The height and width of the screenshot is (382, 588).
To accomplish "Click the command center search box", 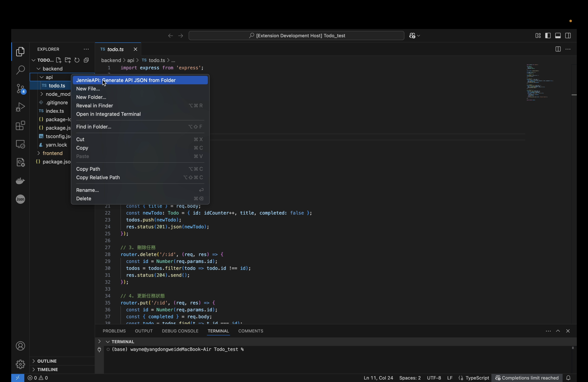I will (x=296, y=36).
